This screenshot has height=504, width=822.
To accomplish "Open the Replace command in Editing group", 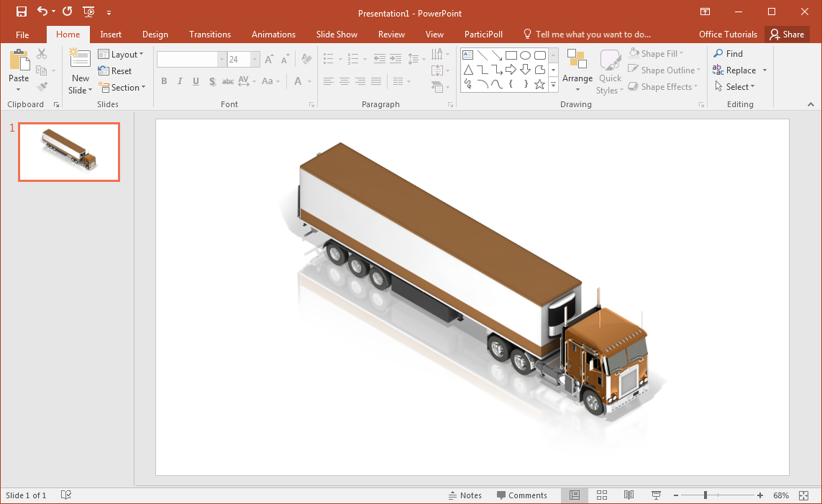I will click(740, 70).
